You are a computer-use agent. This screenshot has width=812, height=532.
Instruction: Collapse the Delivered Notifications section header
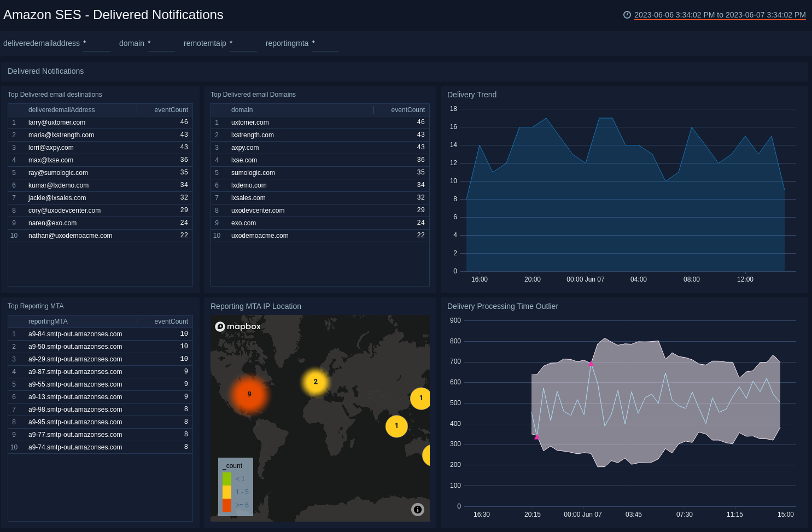[45, 71]
